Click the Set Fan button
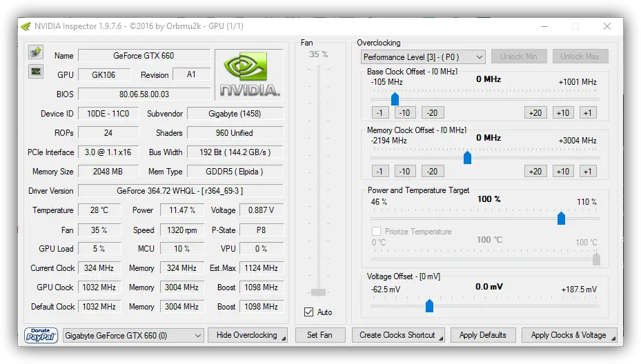 point(319,335)
